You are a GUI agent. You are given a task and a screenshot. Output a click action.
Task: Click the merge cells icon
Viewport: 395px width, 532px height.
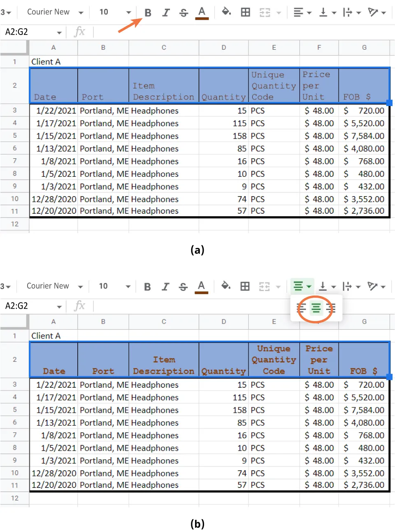click(265, 12)
